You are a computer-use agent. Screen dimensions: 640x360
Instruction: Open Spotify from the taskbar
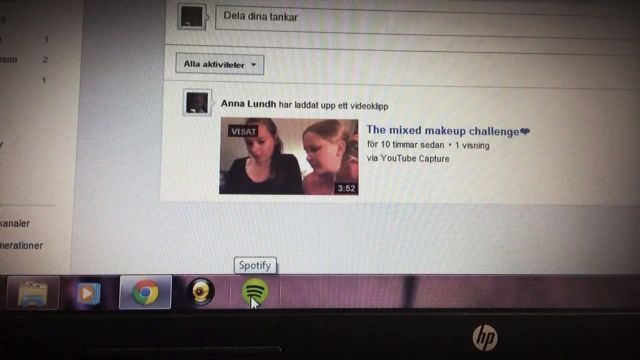tap(255, 292)
